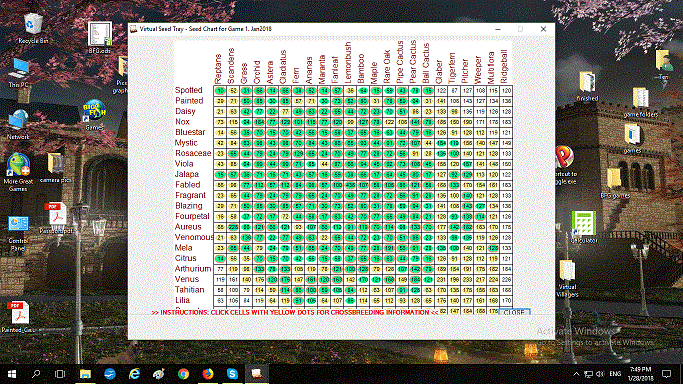This screenshot has width=683, height=384.
Task: Launch the calculator desktop shortcut
Action: [x=584, y=227]
